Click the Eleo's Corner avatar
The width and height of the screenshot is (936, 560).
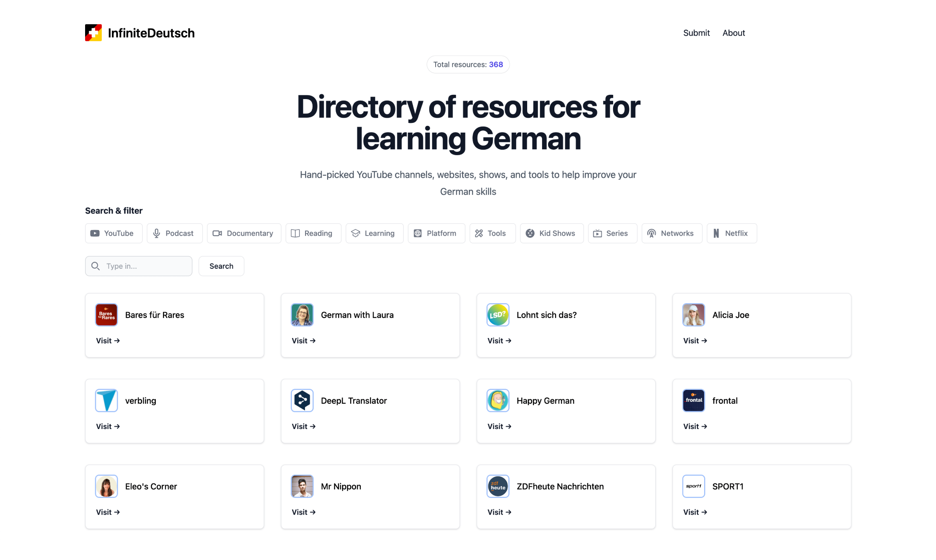point(106,486)
